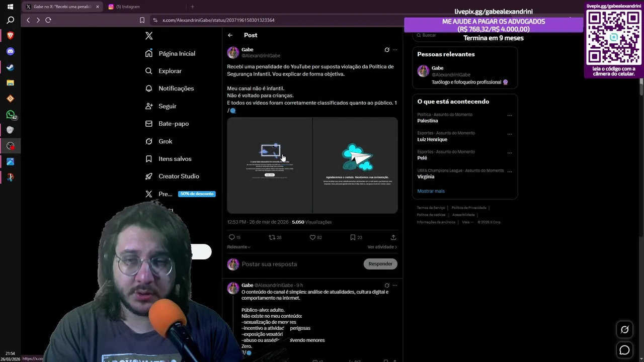This screenshot has height=362, width=644.
Task: Click Grok icon on main post header
Action: point(387,50)
